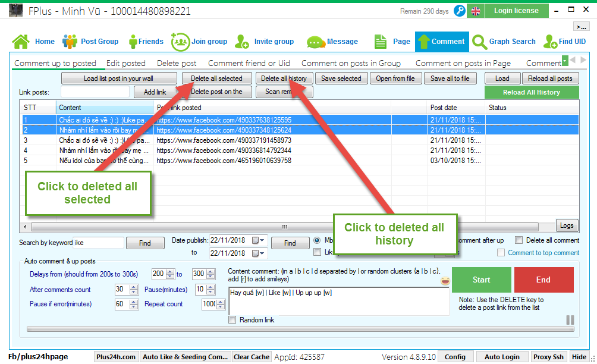Click the Delete all selected button

coord(216,79)
